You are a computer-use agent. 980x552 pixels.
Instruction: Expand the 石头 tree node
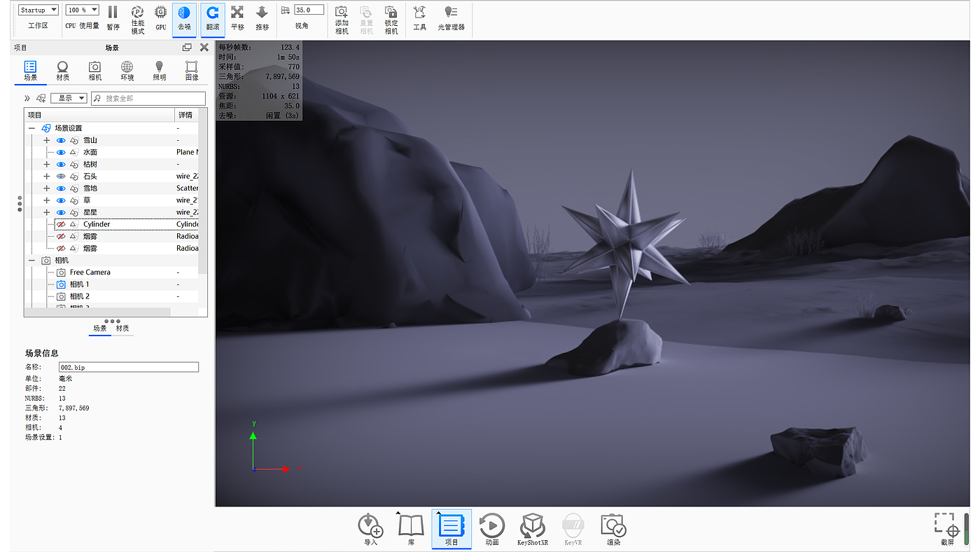click(x=47, y=177)
